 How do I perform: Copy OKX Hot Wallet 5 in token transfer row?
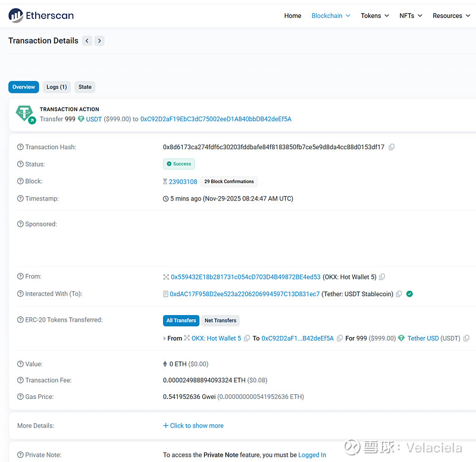[247, 338]
